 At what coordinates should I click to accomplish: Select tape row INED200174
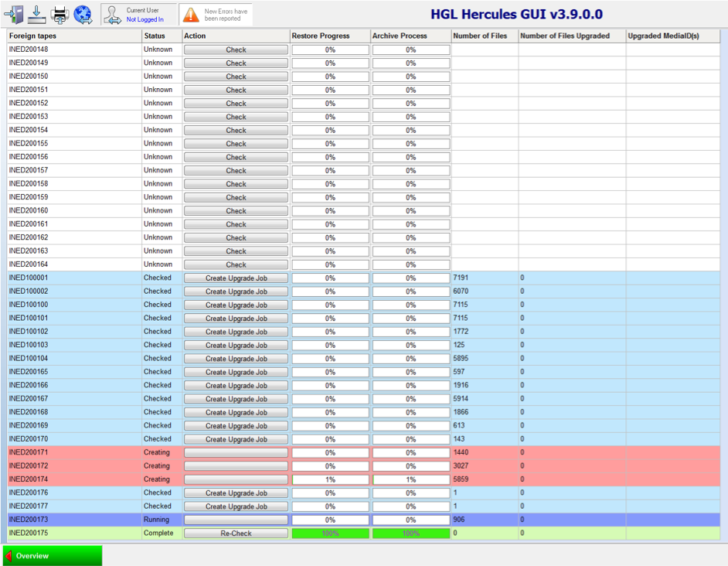tap(363, 479)
